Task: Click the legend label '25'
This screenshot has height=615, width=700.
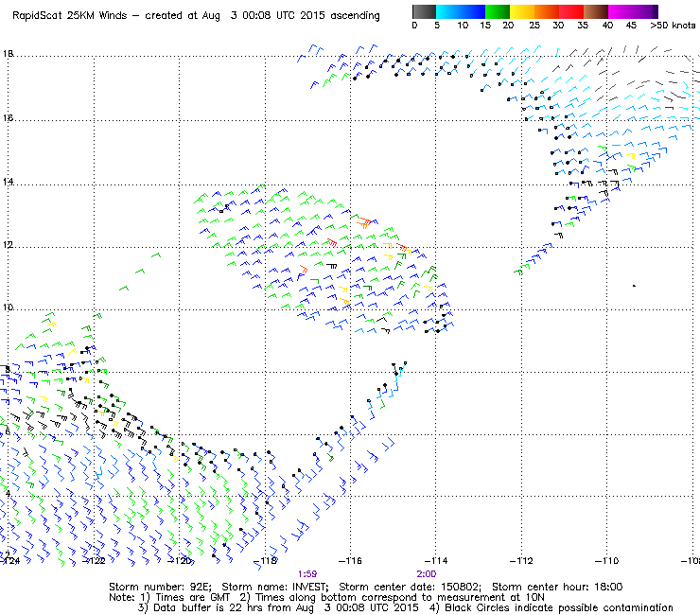Action: point(534,26)
